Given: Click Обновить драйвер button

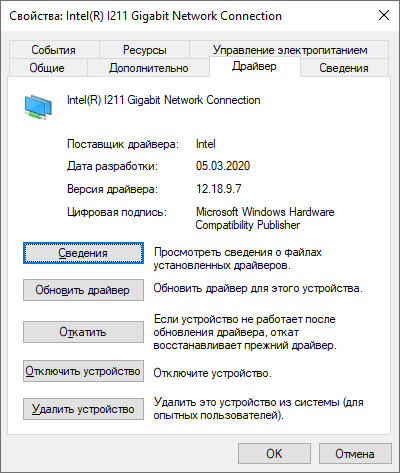Looking at the screenshot, I should (x=83, y=290).
